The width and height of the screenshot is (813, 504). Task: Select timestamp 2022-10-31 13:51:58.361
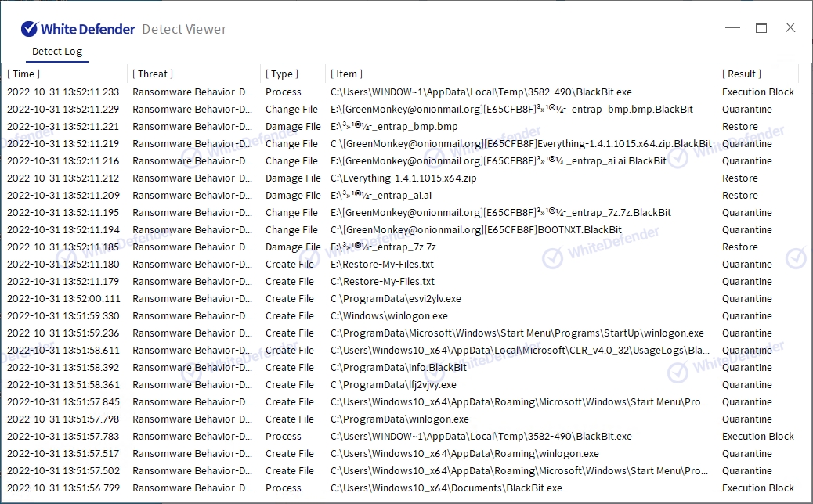coord(63,384)
